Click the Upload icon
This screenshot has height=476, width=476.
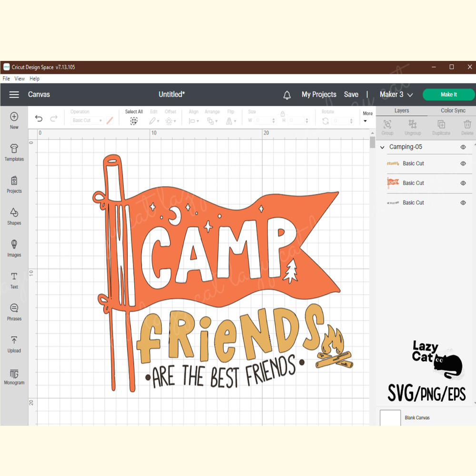tap(14, 344)
